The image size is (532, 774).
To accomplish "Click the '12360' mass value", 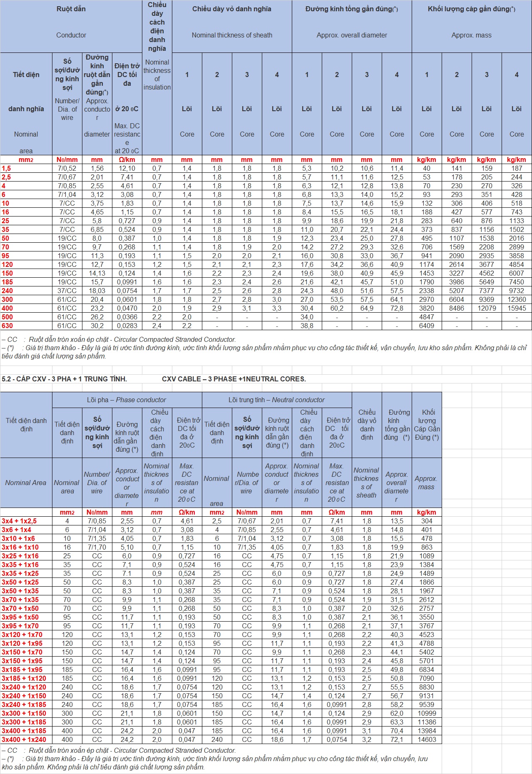I will coord(517,299).
